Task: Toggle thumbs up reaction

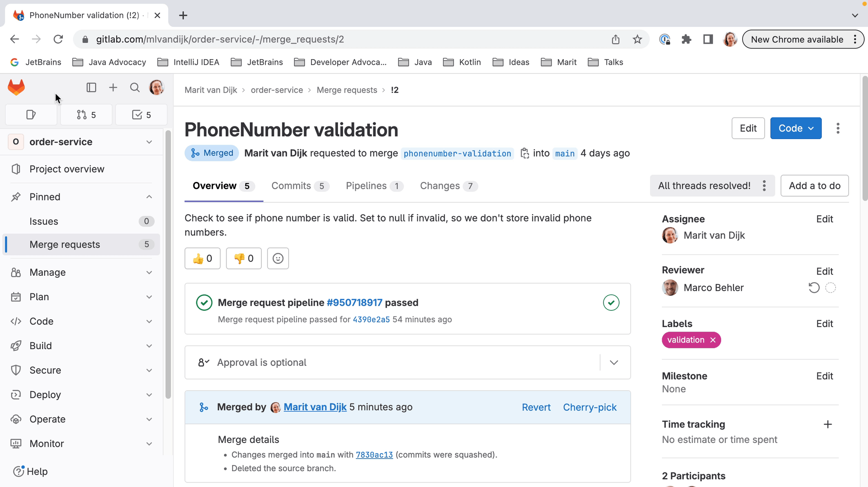Action: [203, 259]
